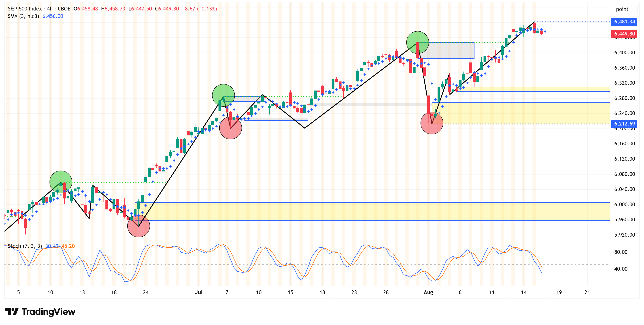Click the 'Jul' label on the time axis
This screenshot has width=644, height=325.
199,293
